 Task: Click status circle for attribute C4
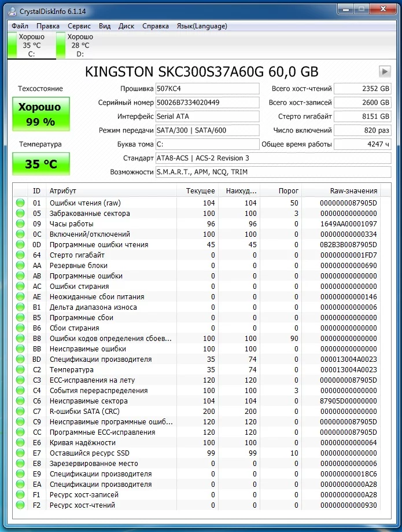(x=20, y=391)
